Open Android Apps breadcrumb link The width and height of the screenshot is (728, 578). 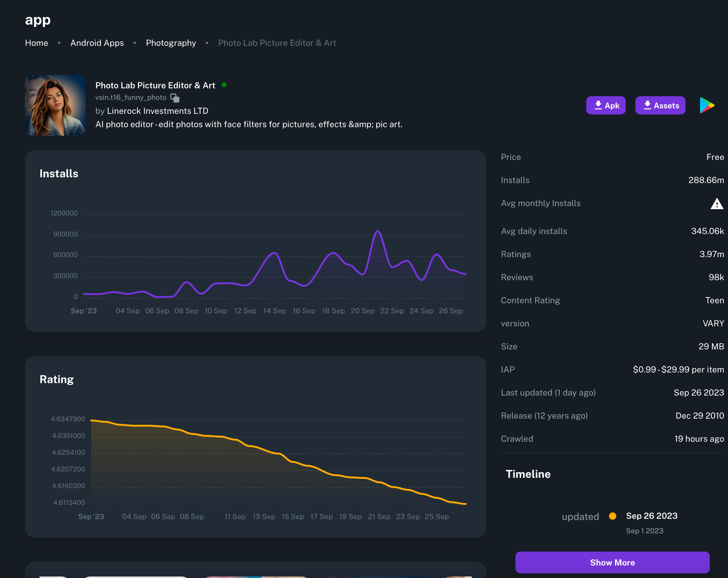[97, 43]
